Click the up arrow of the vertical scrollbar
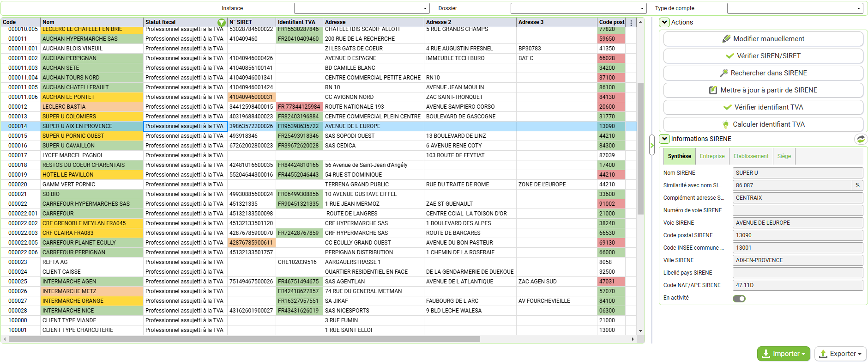Viewport: 868px width, 362px height. (640, 22)
